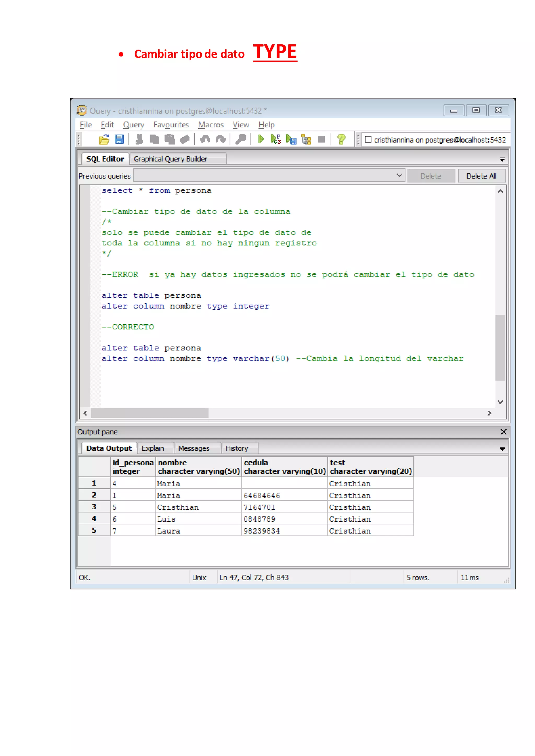Click the '5 rows.' status bar entry
This screenshot has width=535, height=756.
(x=418, y=577)
